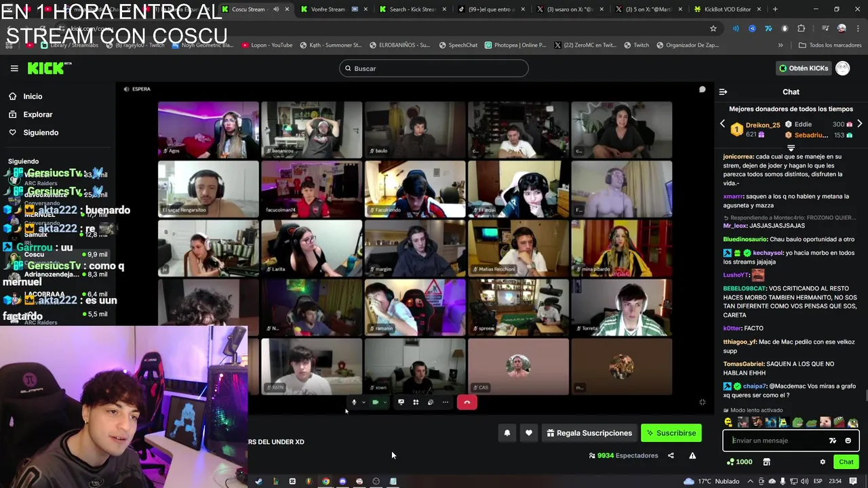Open SpeechChat bookmark

458,45
